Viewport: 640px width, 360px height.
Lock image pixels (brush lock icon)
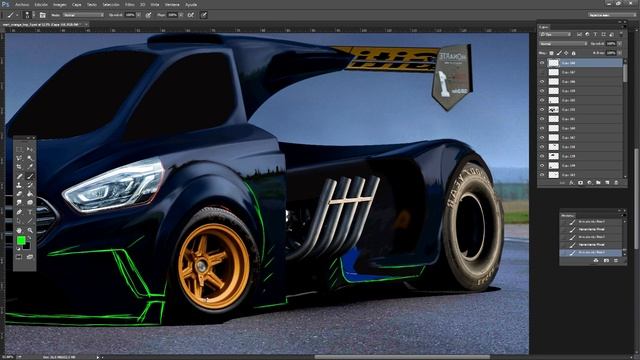(559, 53)
